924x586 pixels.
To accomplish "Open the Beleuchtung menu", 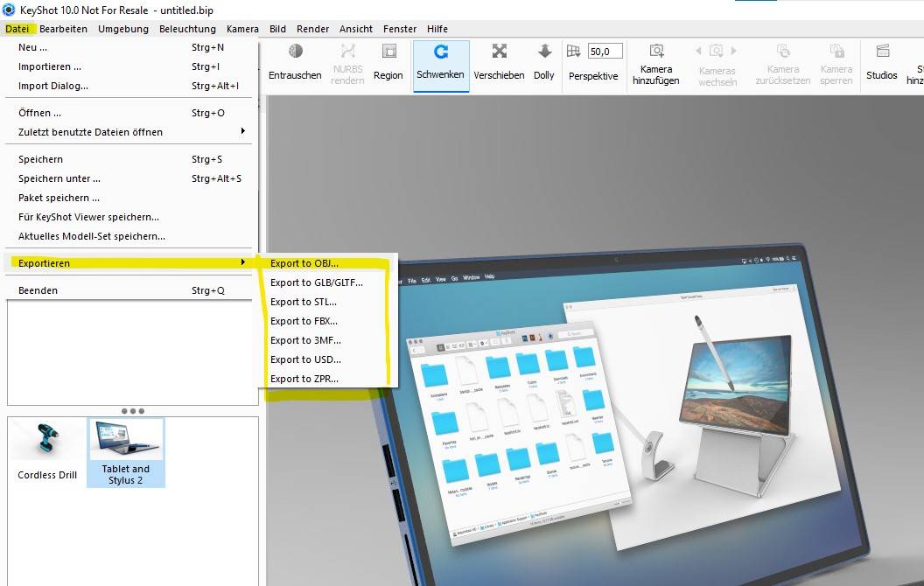I will [187, 29].
